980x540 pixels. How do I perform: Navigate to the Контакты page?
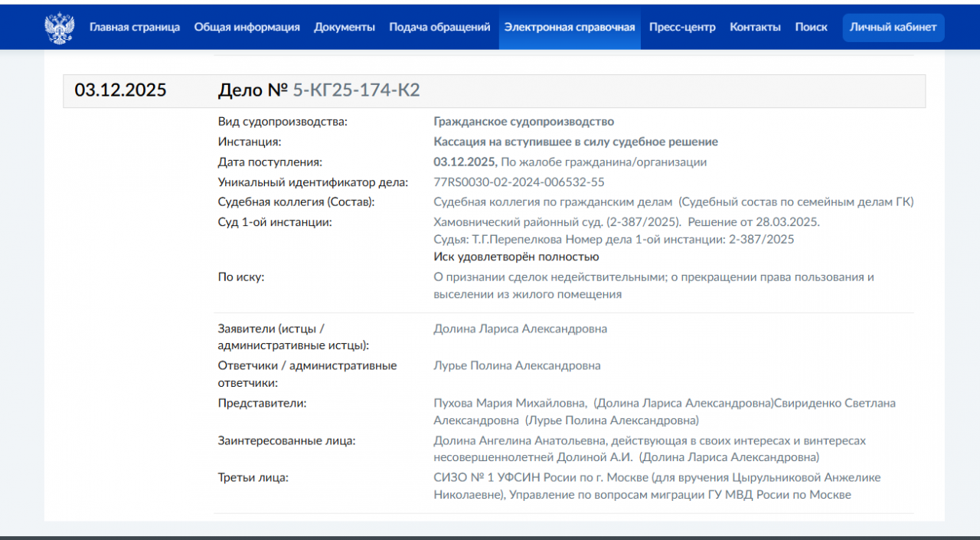[x=755, y=28]
